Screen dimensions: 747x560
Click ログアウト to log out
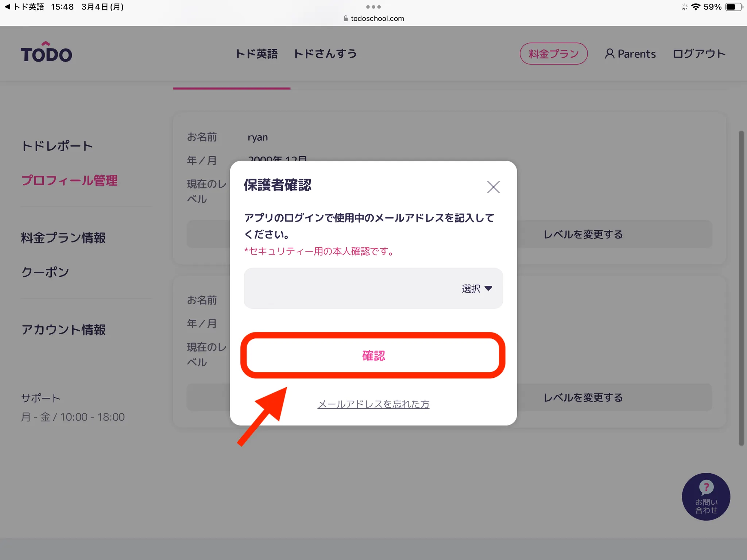coord(699,54)
